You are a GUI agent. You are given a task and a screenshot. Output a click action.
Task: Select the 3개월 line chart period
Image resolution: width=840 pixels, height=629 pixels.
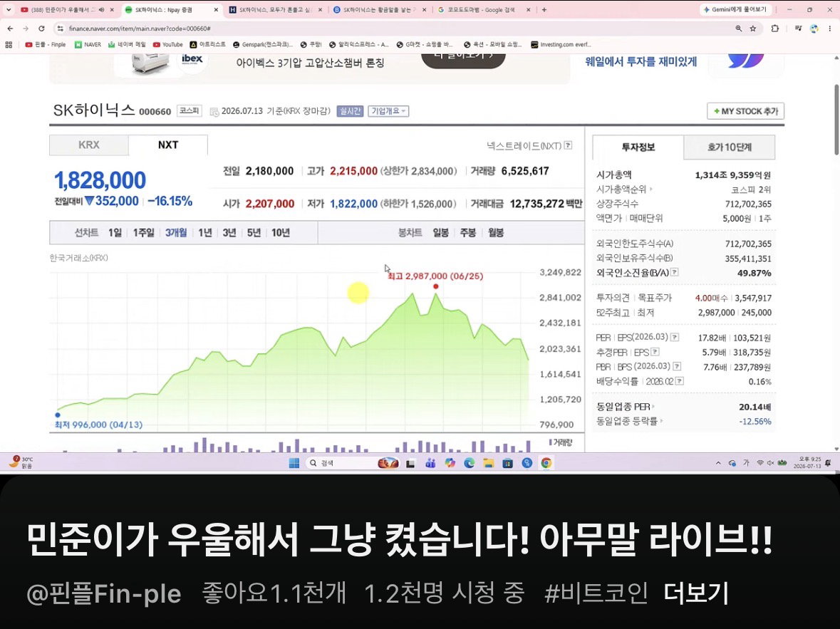click(176, 232)
